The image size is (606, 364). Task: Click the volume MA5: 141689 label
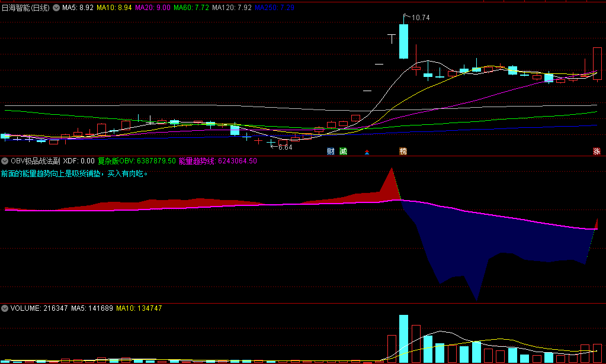coord(92,308)
